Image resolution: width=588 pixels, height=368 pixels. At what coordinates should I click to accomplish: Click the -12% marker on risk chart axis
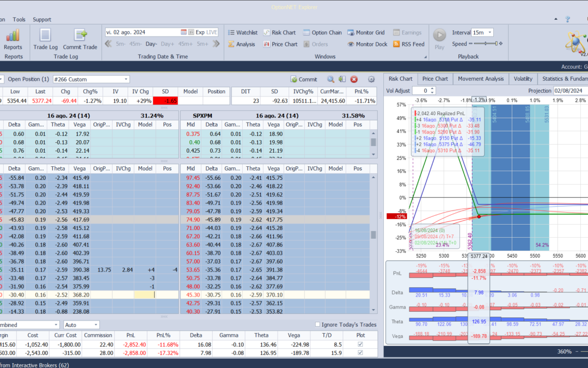397,216
